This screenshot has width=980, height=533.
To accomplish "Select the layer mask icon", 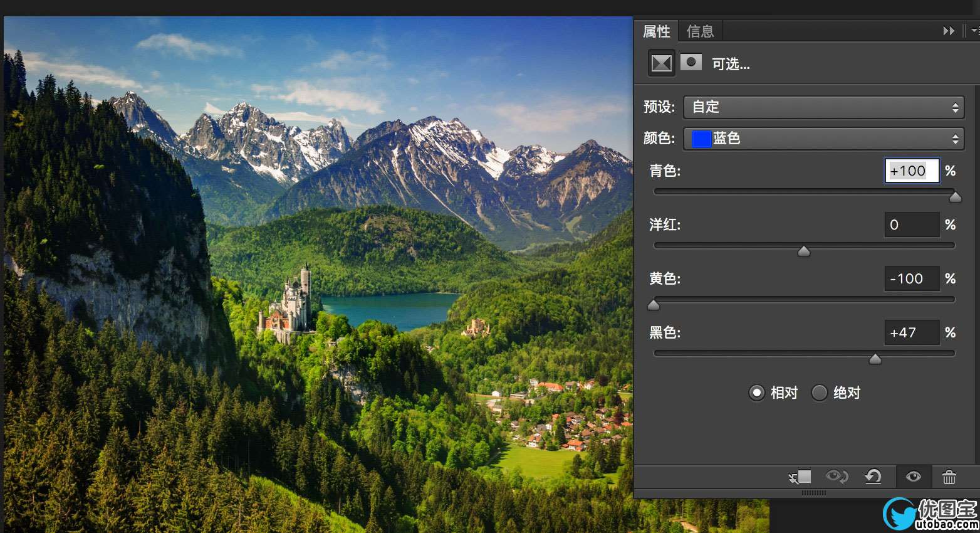I will coord(691,62).
